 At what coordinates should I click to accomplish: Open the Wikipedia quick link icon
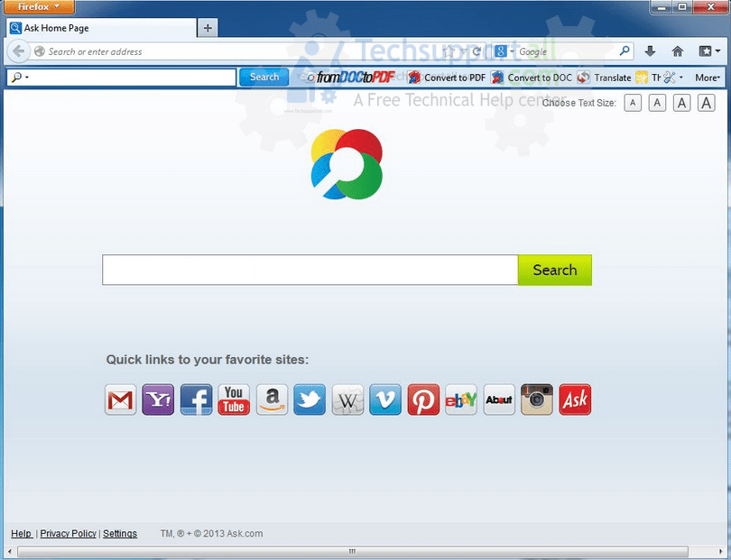(347, 399)
